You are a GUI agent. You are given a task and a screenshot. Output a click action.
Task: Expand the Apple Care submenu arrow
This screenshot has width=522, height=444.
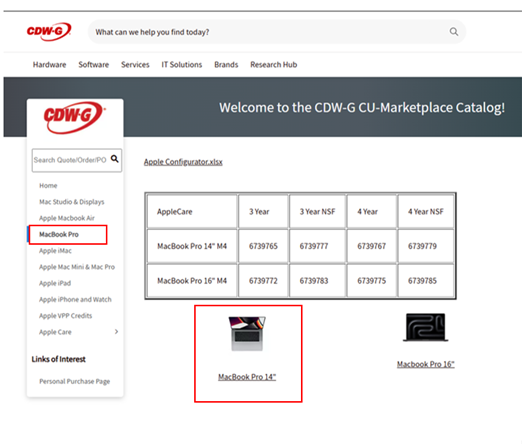[x=116, y=332]
